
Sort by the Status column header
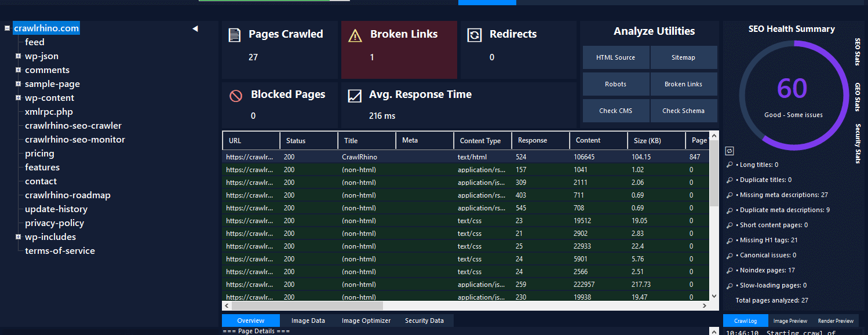coord(309,140)
